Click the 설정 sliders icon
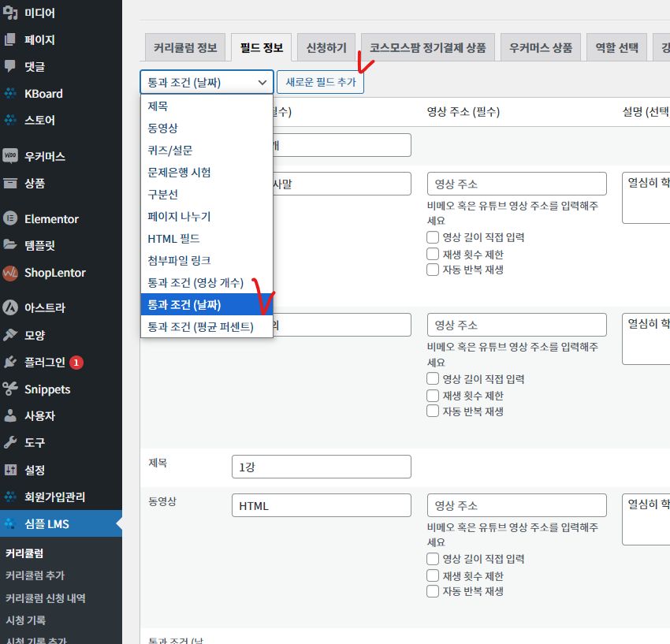The width and height of the screenshot is (670, 644). (x=10, y=470)
